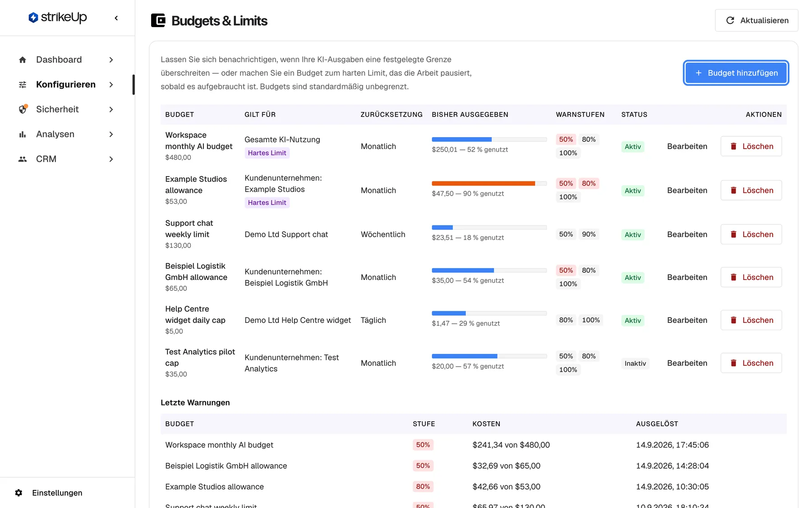The image size is (812, 508).
Task: Click Bearbeiten for Example Studios allowance
Action: (687, 191)
